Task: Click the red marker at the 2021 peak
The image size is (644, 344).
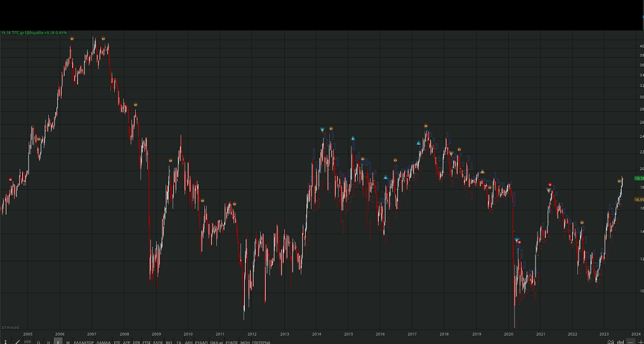Action: [x=550, y=185]
